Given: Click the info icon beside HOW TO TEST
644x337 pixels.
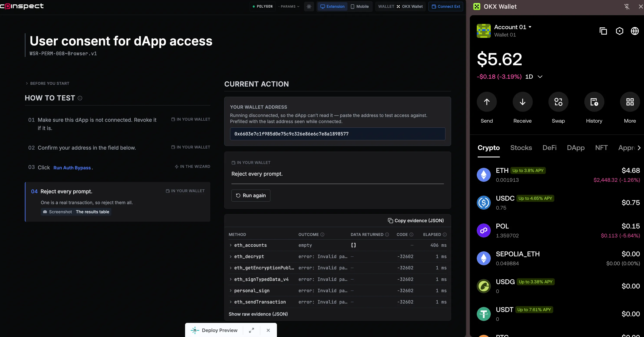Looking at the screenshot, I should pyautogui.click(x=80, y=98).
